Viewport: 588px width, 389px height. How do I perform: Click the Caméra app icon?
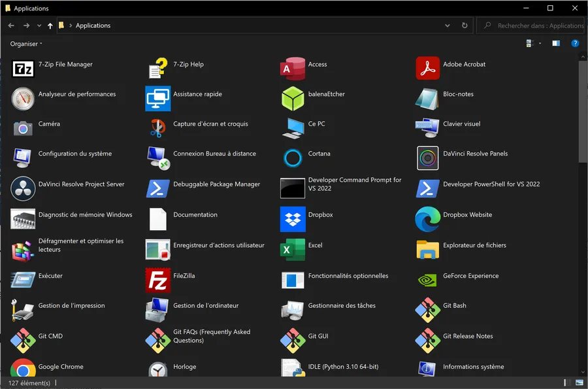pos(23,128)
